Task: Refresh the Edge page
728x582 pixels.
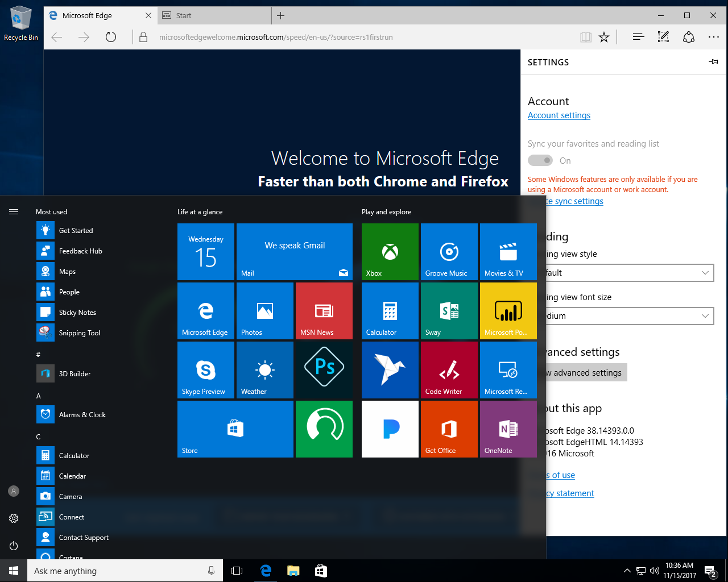Action: pos(111,37)
